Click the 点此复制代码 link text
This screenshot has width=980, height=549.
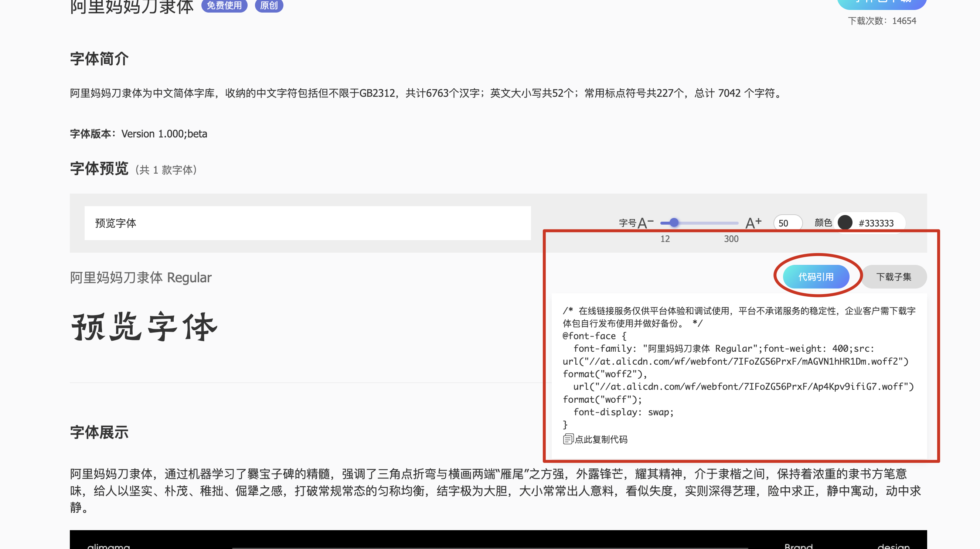tap(601, 439)
